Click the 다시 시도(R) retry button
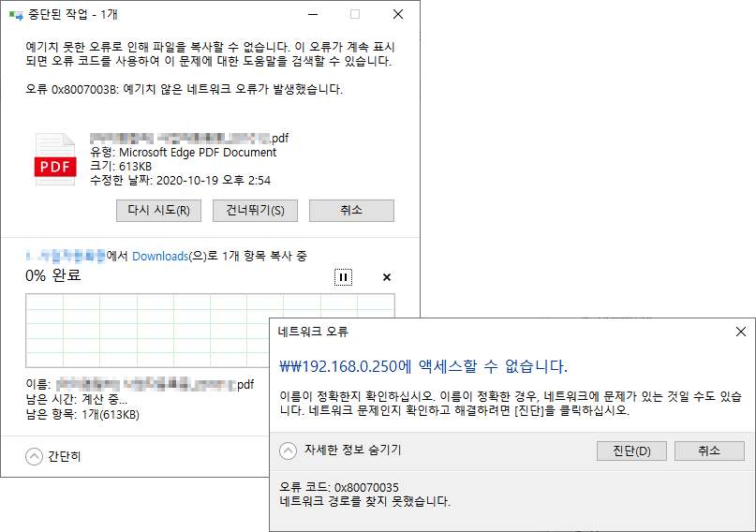 click(158, 211)
